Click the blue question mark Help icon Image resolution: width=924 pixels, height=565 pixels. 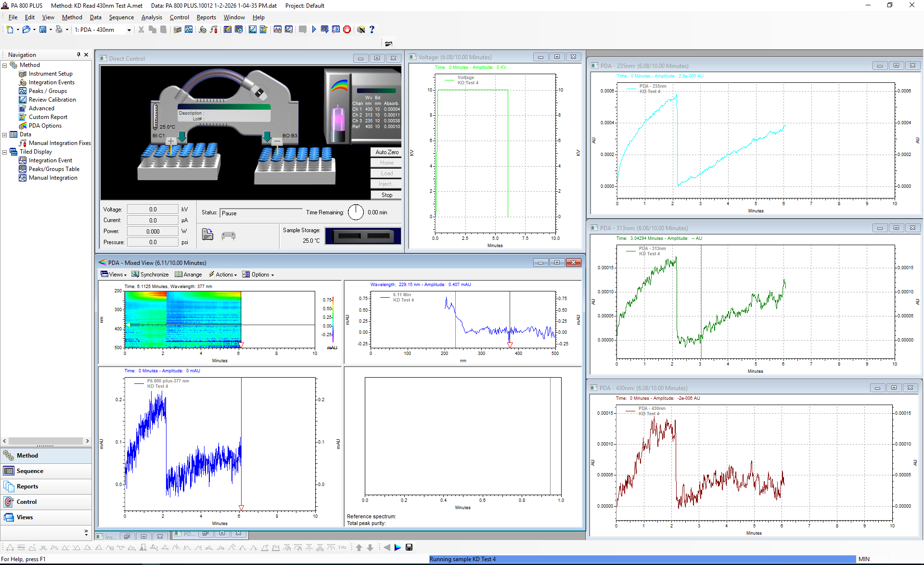[372, 29]
